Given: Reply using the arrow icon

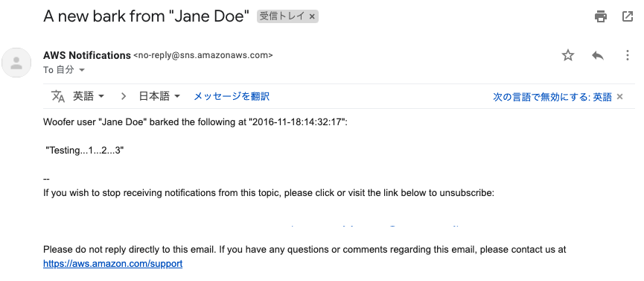Looking at the screenshot, I should 598,55.
